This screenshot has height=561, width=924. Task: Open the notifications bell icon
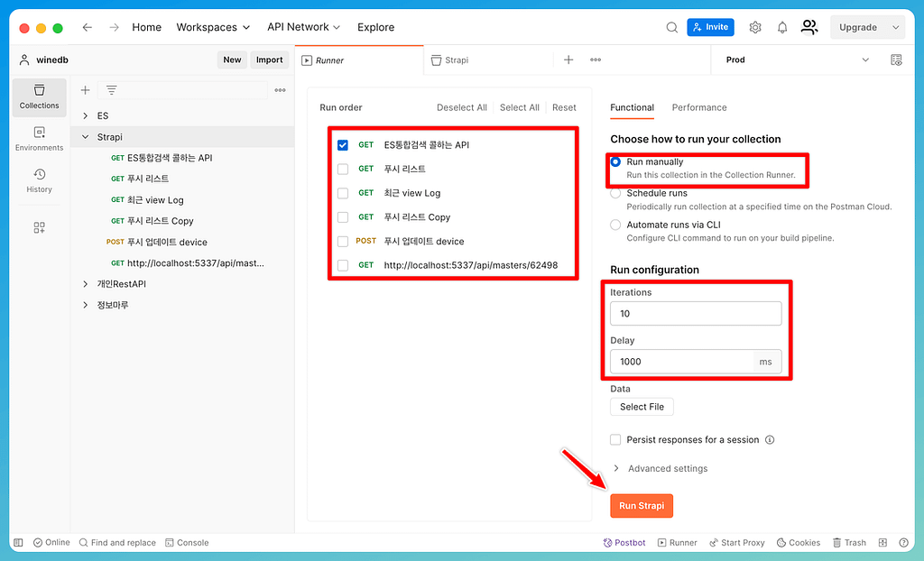point(781,27)
